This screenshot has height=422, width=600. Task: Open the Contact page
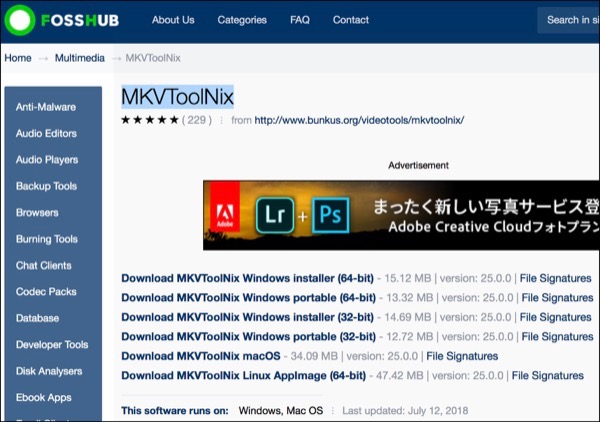(351, 20)
